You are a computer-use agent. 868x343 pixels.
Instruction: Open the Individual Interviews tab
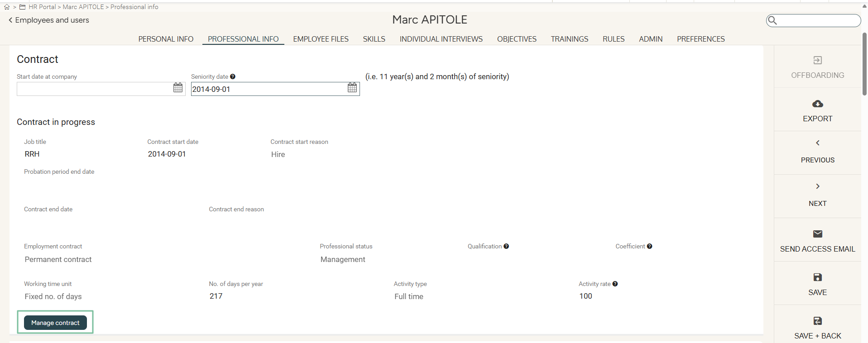point(441,39)
